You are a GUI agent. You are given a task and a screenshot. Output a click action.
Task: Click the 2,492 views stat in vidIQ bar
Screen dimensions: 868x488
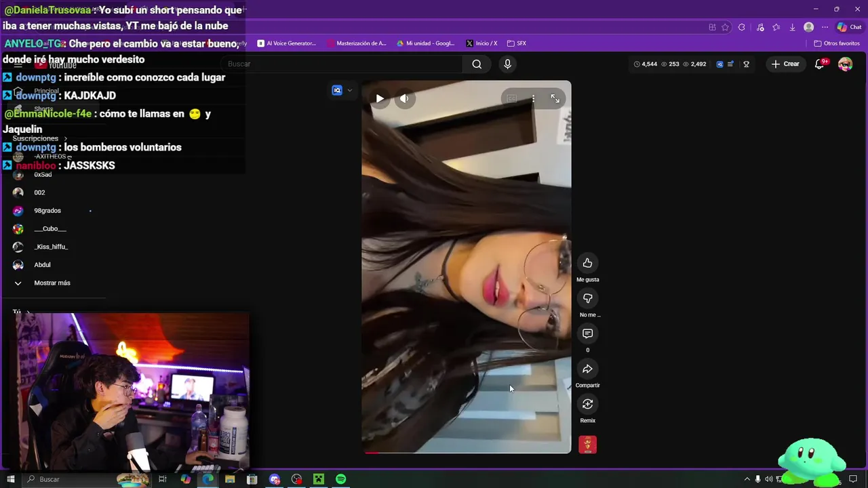click(x=695, y=64)
